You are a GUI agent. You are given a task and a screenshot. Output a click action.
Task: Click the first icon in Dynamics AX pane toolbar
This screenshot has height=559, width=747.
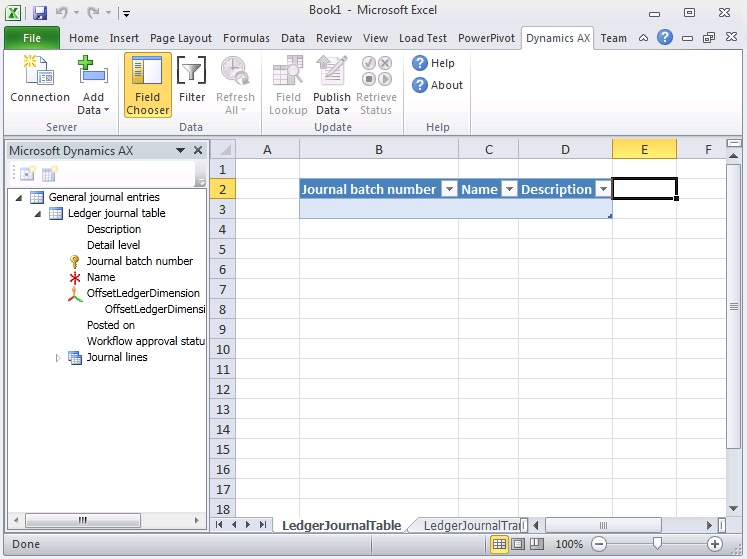(28, 173)
